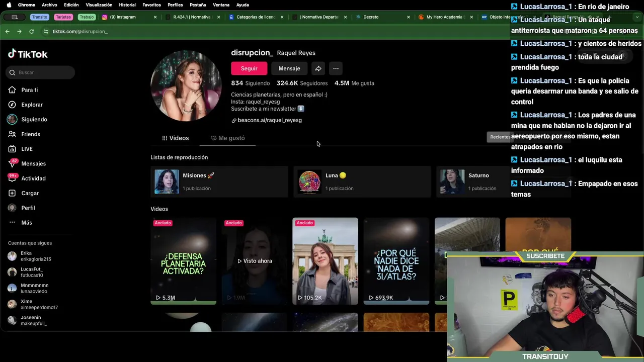Viewport: 644px width, 362px height.
Task: Play the Visto ahora pinned video
Action: pos(254,261)
